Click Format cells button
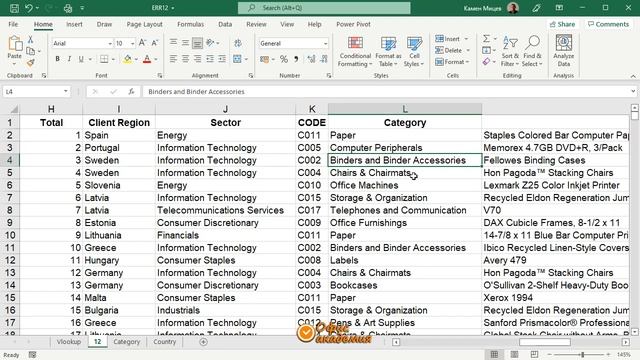The image size is (640, 360). pyautogui.click(x=450, y=62)
